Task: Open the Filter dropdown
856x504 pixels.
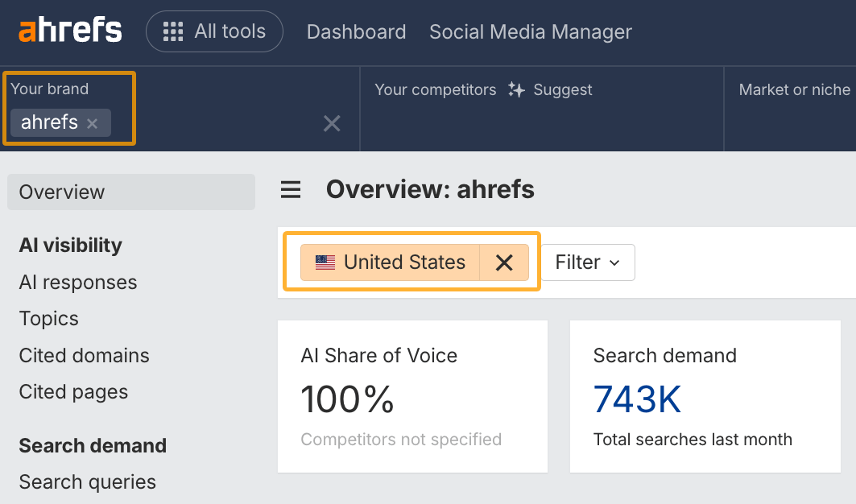Action: click(587, 262)
